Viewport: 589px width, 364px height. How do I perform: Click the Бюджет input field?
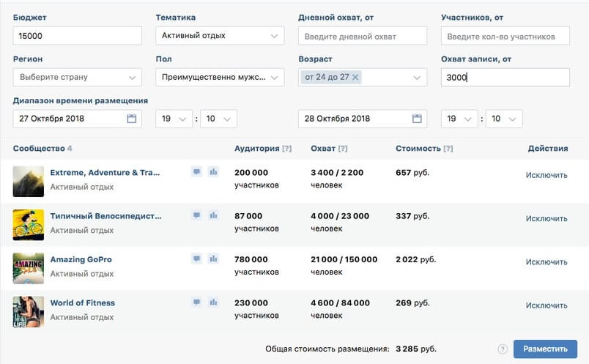click(78, 36)
